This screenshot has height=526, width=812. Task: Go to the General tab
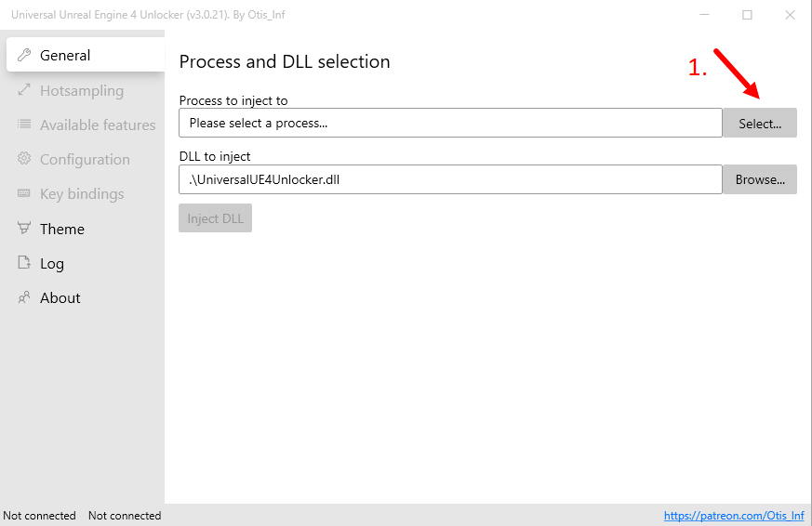65,56
